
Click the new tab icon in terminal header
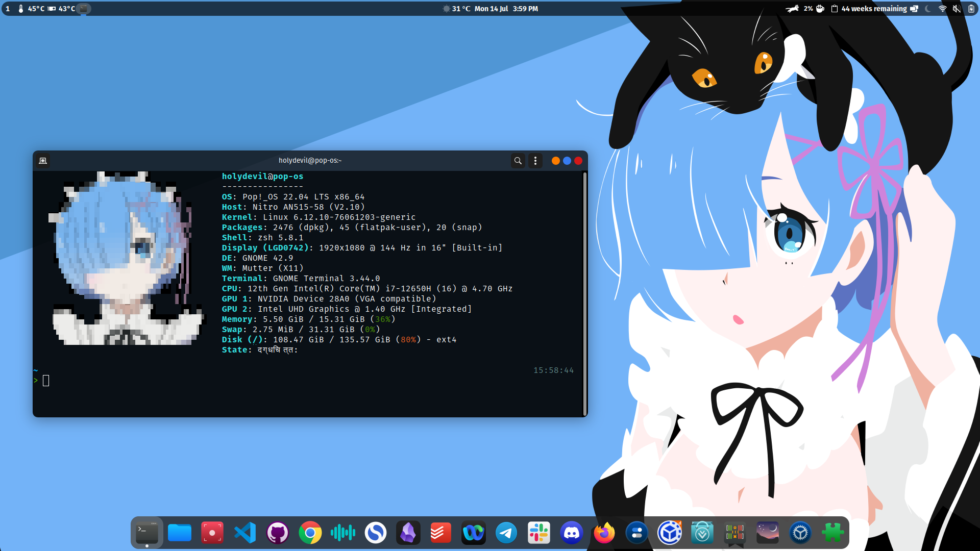click(x=43, y=161)
